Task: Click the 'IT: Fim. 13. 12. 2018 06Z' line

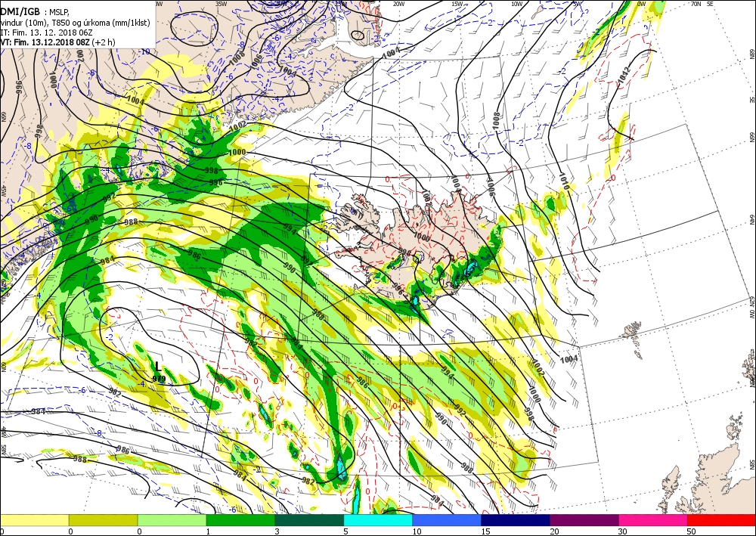Action: point(47,33)
